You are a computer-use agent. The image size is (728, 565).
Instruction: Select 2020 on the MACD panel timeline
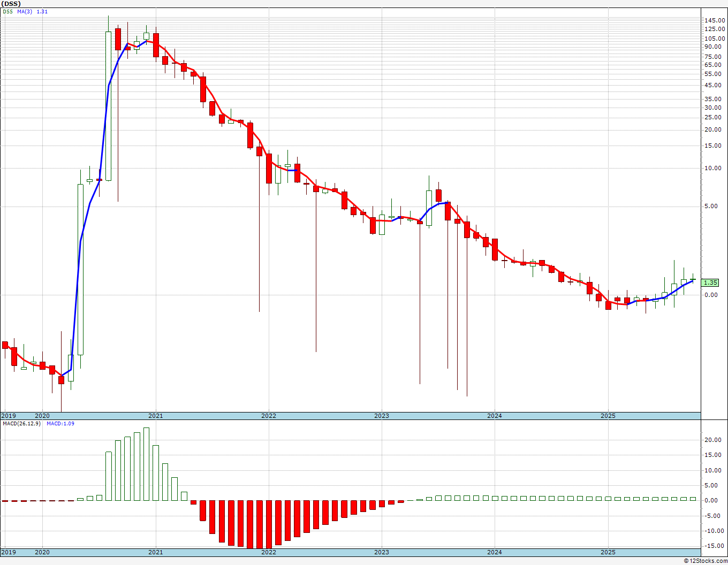(42, 552)
